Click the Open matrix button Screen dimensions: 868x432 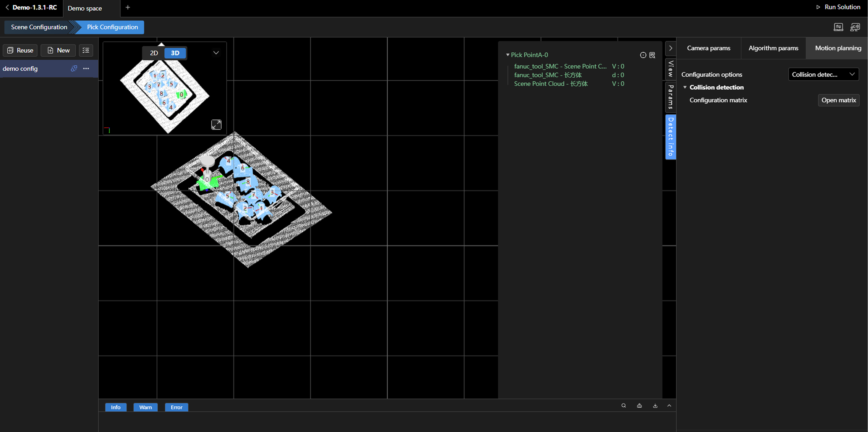pyautogui.click(x=838, y=100)
